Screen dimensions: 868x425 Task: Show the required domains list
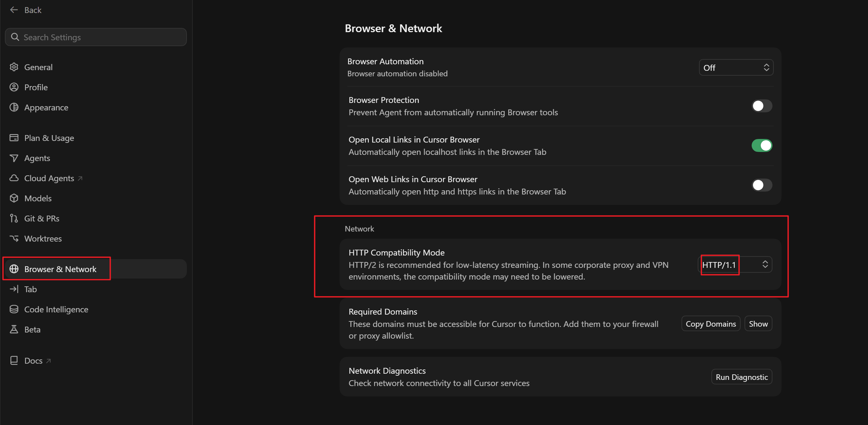click(758, 324)
